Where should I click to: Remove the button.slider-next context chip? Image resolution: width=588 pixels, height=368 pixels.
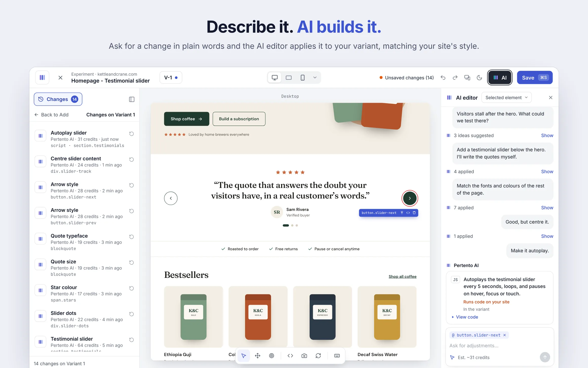505,335
